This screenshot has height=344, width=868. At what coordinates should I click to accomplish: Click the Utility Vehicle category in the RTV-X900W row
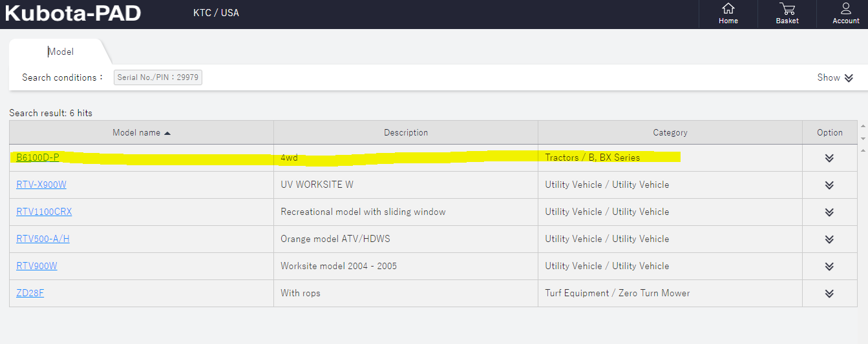[x=670, y=185]
